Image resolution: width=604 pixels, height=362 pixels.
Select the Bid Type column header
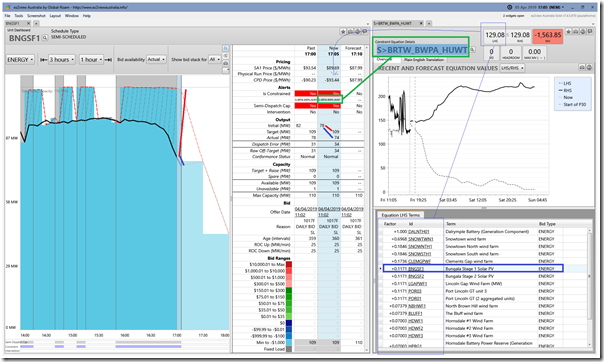click(x=550, y=224)
